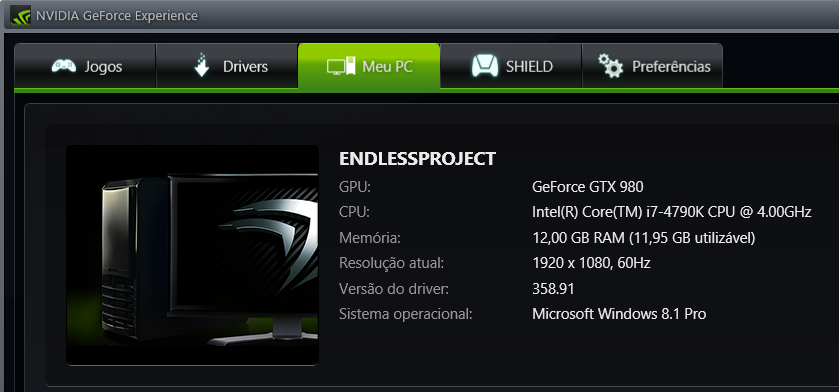Screen dimensions: 839x392
Task: Click the PC and monitor thumbnail image
Action: tap(193, 255)
